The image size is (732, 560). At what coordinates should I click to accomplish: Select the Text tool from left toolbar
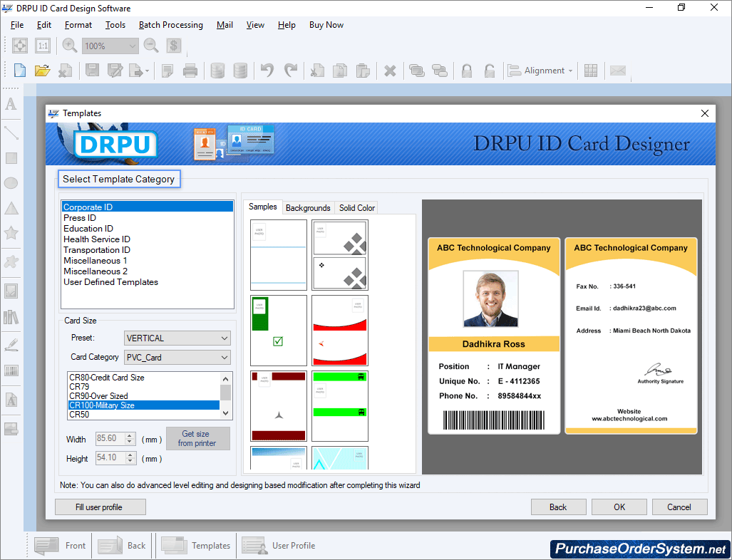tap(10, 105)
